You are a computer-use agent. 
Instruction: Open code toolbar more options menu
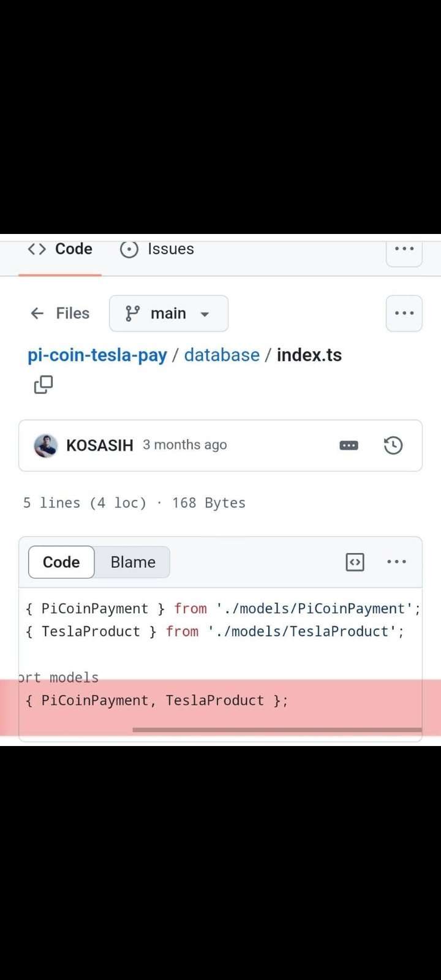396,562
